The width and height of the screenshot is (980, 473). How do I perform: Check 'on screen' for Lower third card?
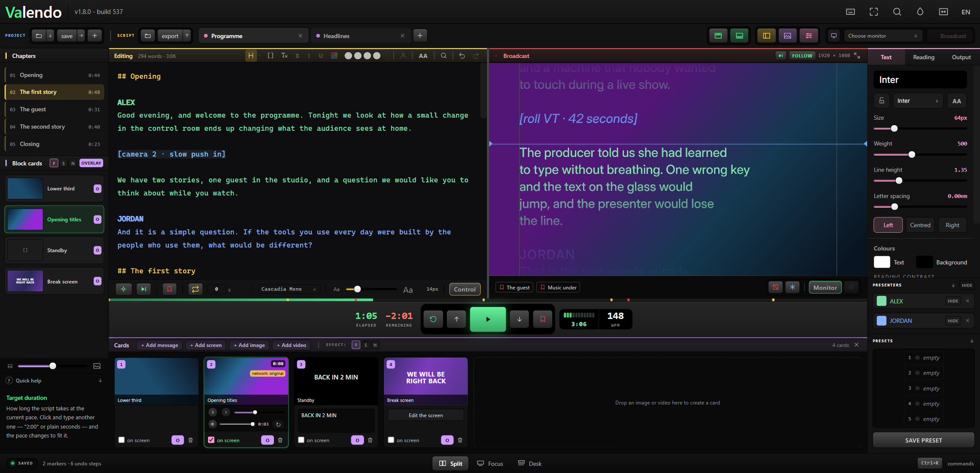(122, 440)
